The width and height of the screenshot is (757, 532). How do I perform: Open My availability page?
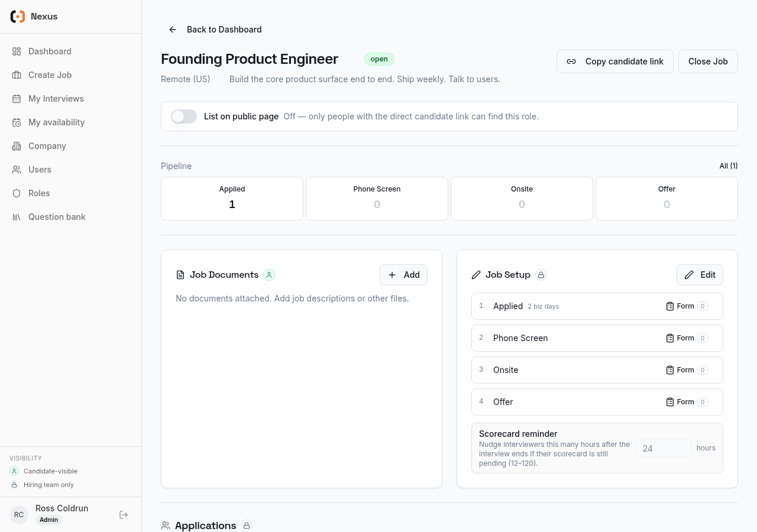(71, 122)
